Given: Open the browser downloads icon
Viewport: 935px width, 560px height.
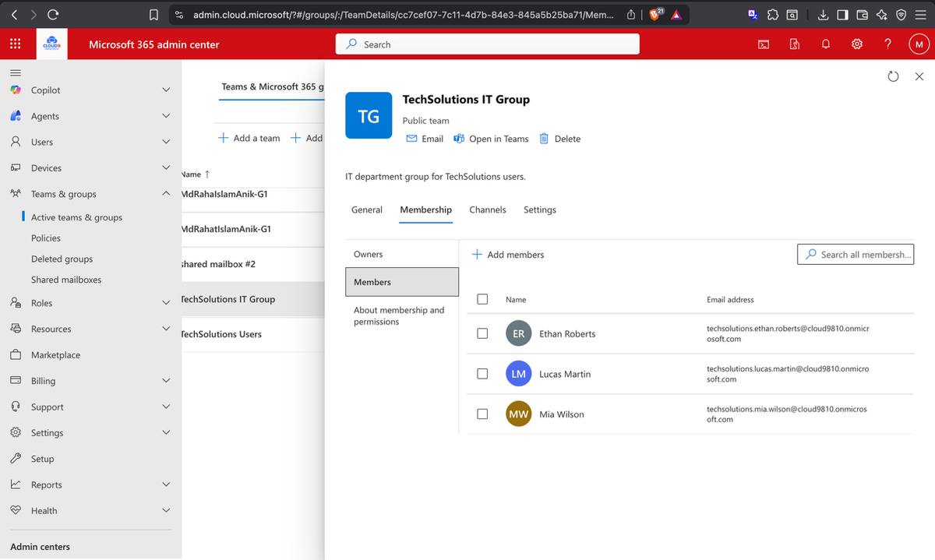Looking at the screenshot, I should (823, 14).
